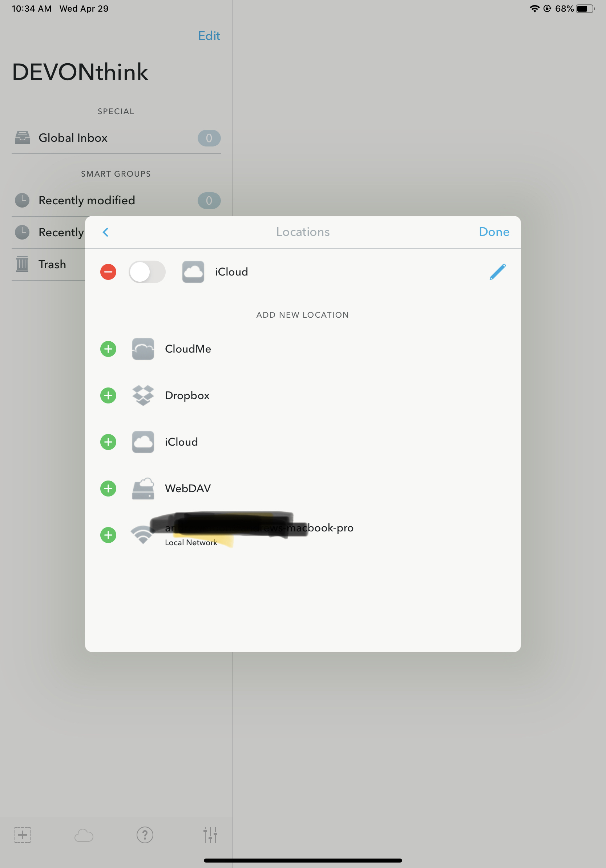Toggle the iCloud sync location switch
The width and height of the screenshot is (606, 868).
[147, 272]
